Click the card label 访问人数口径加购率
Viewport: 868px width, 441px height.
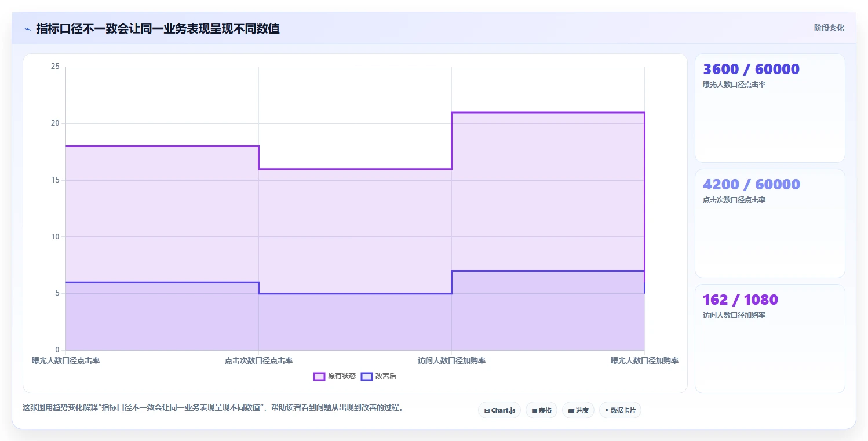pyautogui.click(x=734, y=315)
